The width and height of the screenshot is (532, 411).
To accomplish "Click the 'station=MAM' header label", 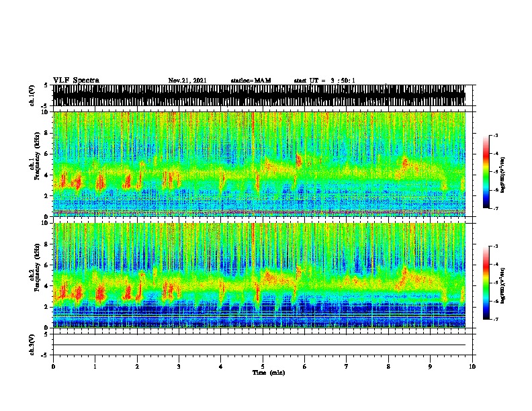I will 251,81.
